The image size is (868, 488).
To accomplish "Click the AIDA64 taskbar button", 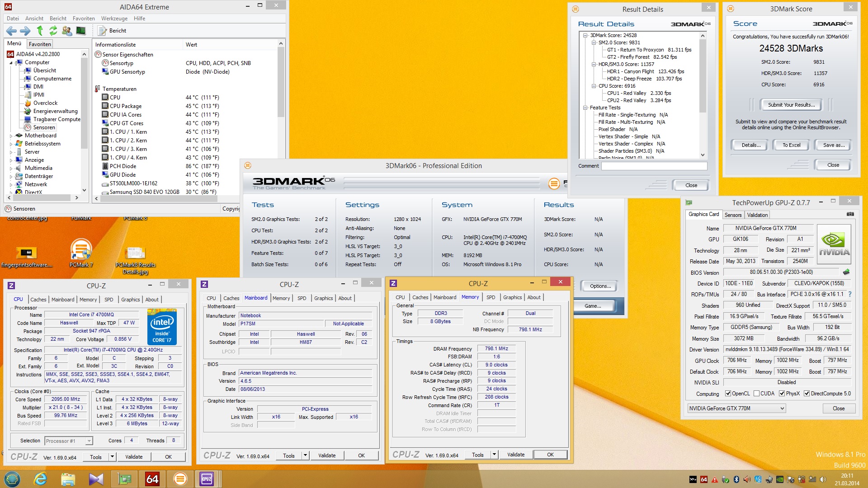I will pyautogui.click(x=152, y=479).
